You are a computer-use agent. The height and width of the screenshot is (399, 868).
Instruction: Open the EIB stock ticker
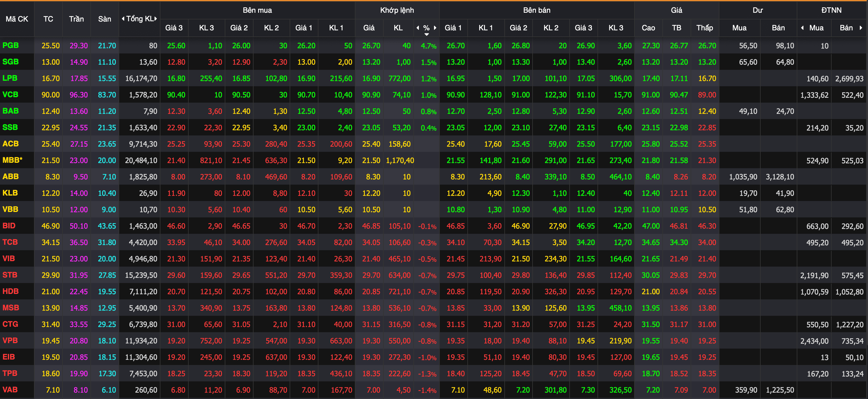[x=8, y=357]
